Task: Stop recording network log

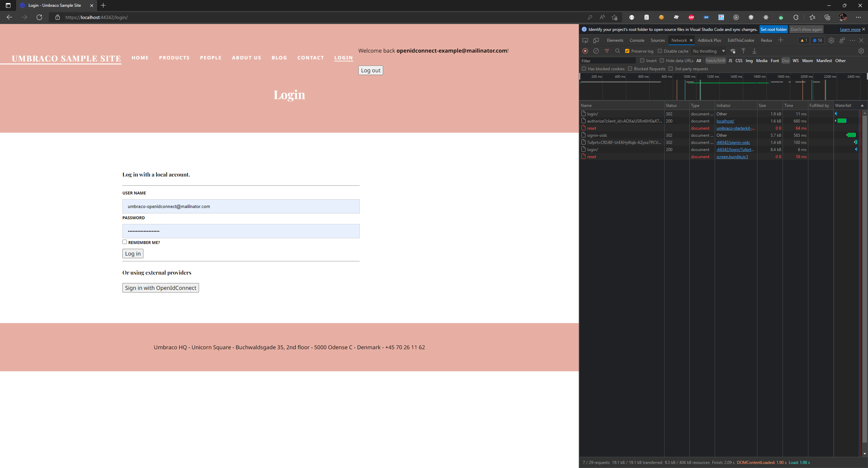Action: point(585,51)
